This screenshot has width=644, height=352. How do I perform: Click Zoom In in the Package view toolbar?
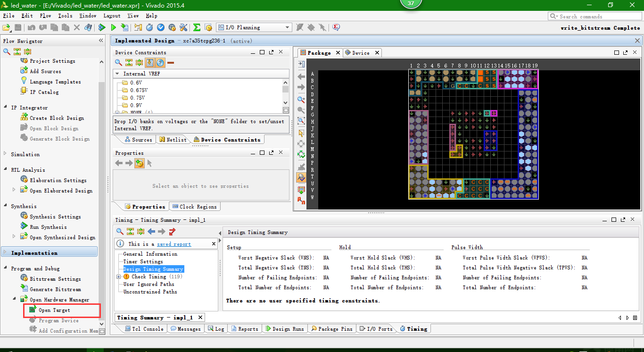301,100
